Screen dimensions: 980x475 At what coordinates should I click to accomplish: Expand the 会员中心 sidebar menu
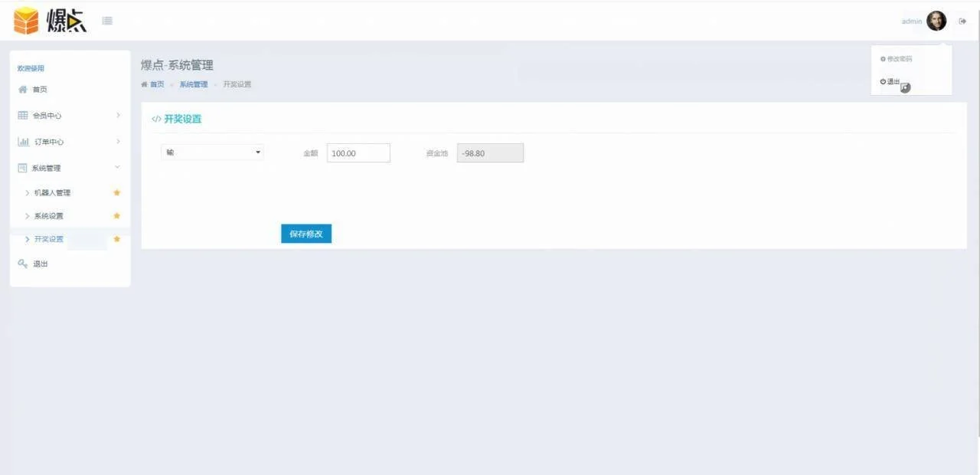[x=69, y=116]
